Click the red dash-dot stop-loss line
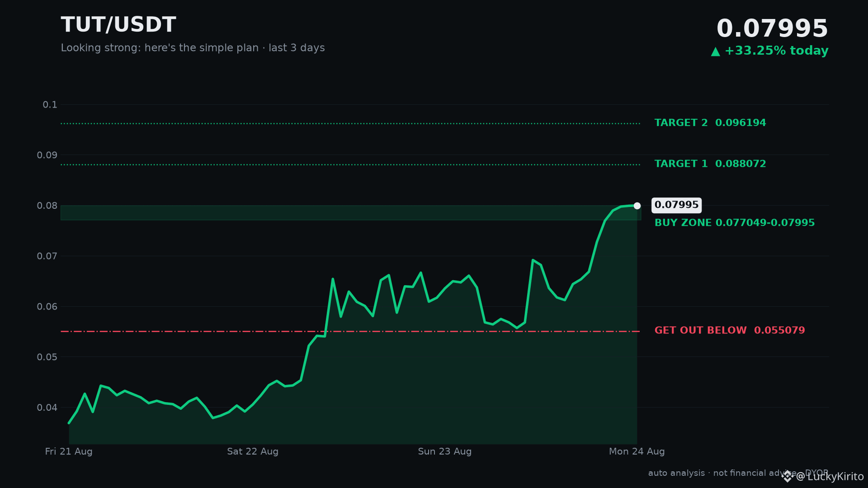This screenshot has width=868, height=488. point(350,332)
